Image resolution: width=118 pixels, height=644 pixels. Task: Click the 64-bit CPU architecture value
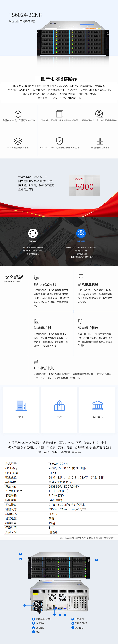(52, 473)
